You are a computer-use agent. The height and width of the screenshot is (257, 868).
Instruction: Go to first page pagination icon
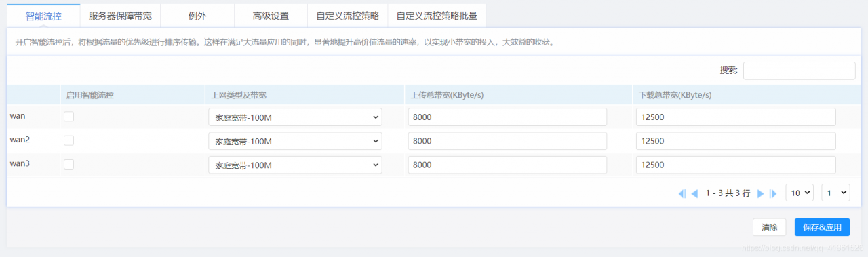(682, 193)
